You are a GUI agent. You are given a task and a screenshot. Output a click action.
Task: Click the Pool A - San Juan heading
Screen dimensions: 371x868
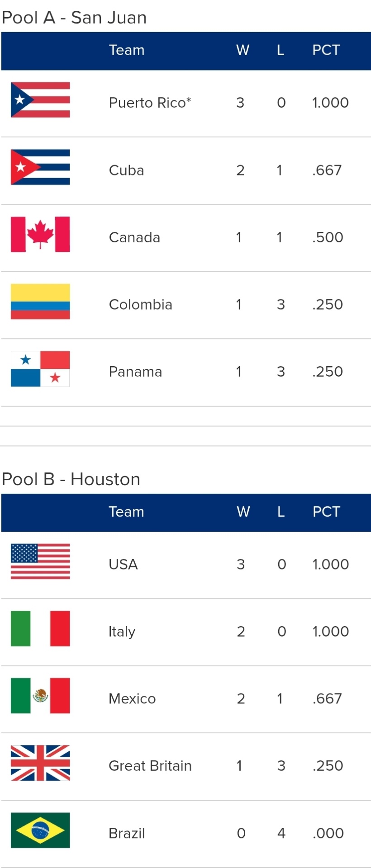(74, 18)
